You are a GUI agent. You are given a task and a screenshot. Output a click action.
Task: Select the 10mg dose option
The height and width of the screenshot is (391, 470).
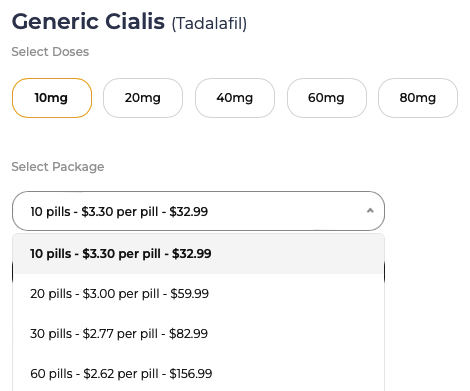pyautogui.click(x=52, y=98)
